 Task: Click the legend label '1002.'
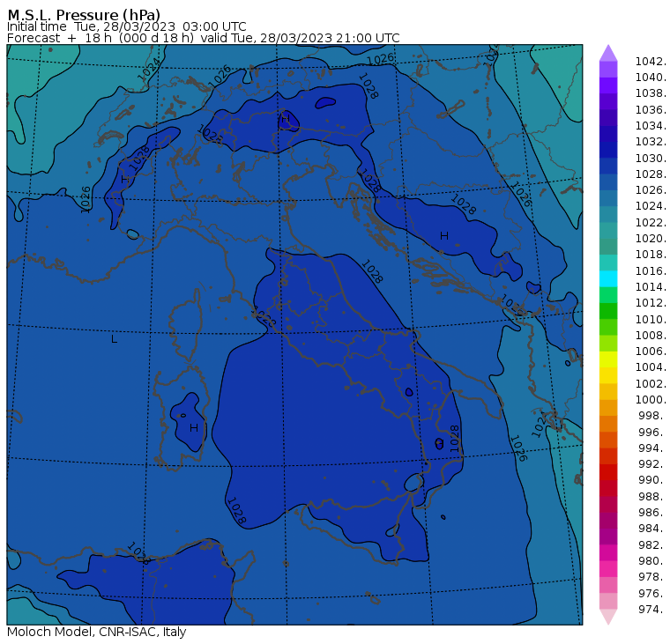pos(651,383)
